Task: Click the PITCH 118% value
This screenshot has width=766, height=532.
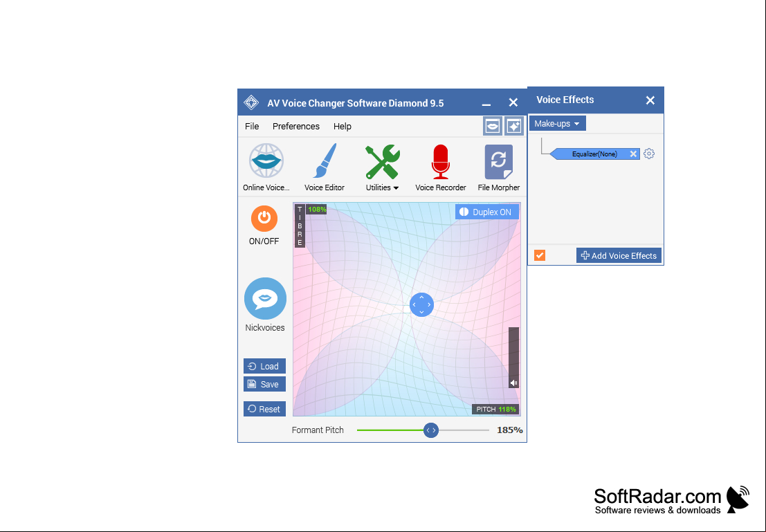Action: coord(507,410)
